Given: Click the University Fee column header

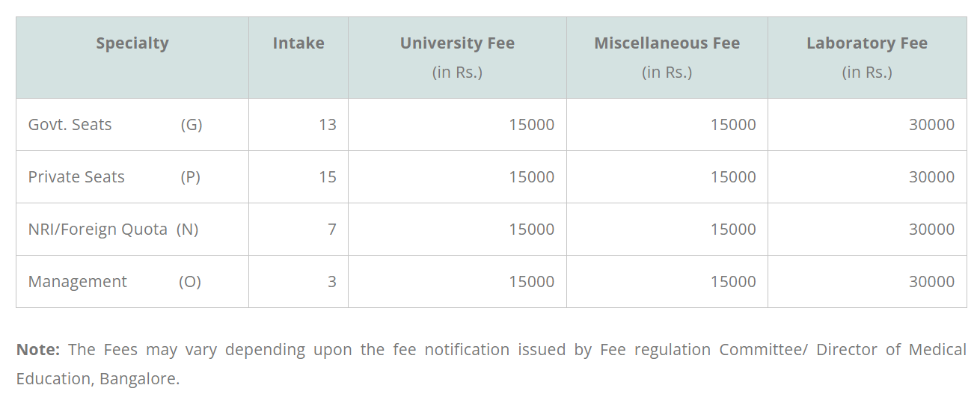Looking at the screenshot, I should (x=457, y=43).
